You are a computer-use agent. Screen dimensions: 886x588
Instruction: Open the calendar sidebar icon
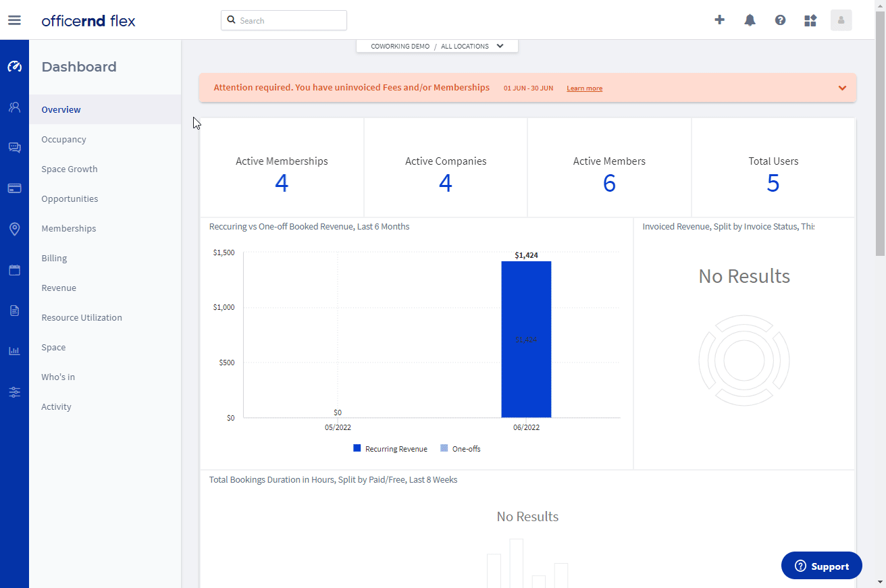14,270
